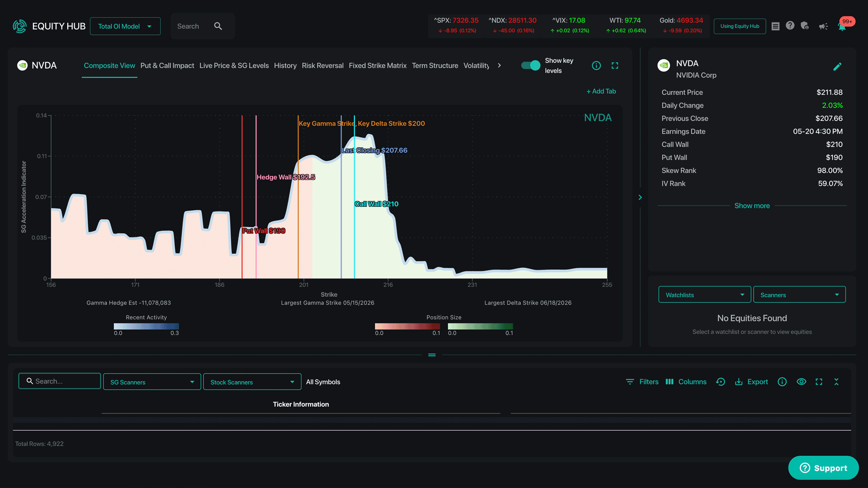Image resolution: width=868 pixels, height=488 pixels.
Task: Collapse the scanner panel with the collapse icon
Action: point(836,382)
